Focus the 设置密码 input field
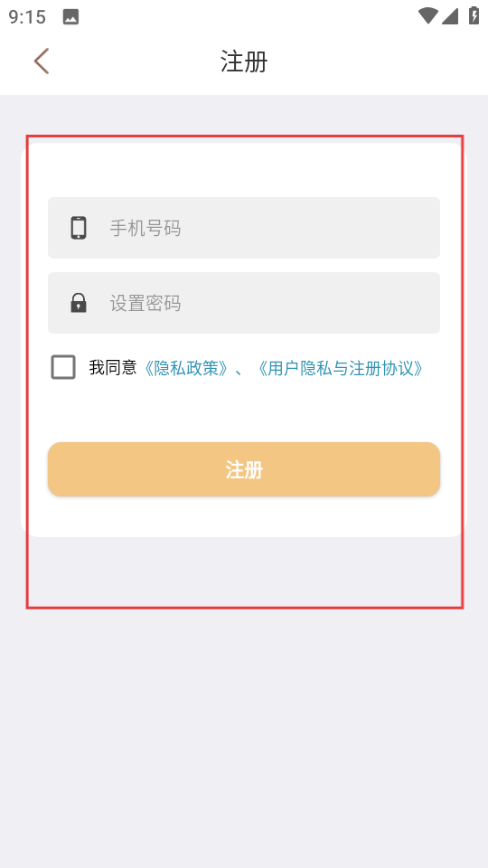 (x=244, y=303)
